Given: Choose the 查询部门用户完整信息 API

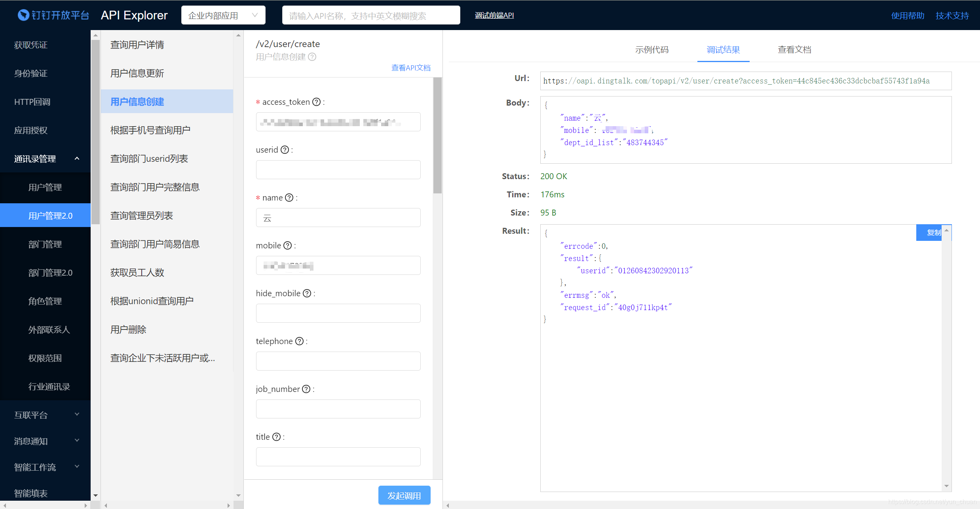Looking at the screenshot, I should [167, 187].
